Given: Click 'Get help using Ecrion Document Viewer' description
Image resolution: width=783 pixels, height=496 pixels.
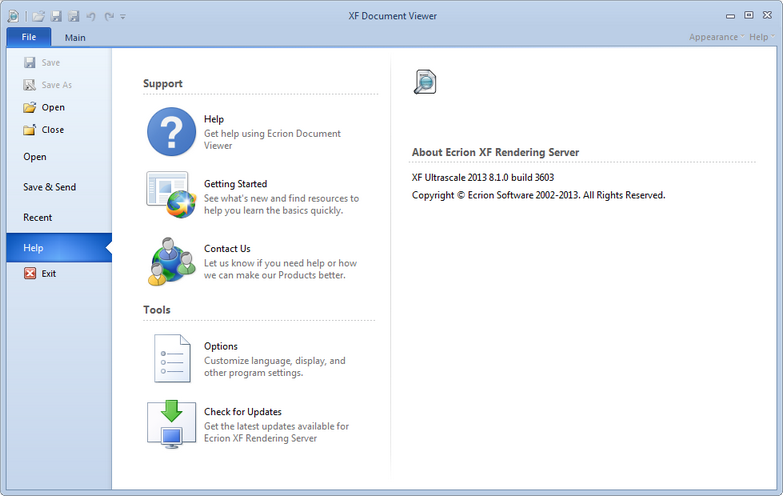Looking at the screenshot, I should [x=272, y=139].
